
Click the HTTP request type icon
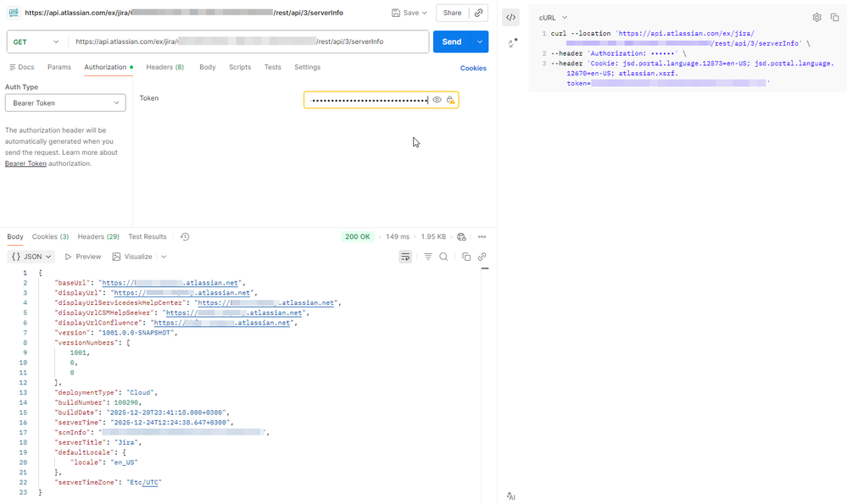[x=14, y=13]
